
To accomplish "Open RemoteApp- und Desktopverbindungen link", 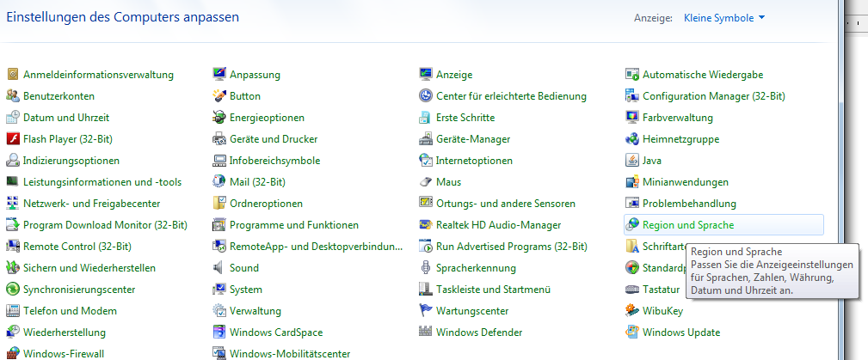I will 316,246.
